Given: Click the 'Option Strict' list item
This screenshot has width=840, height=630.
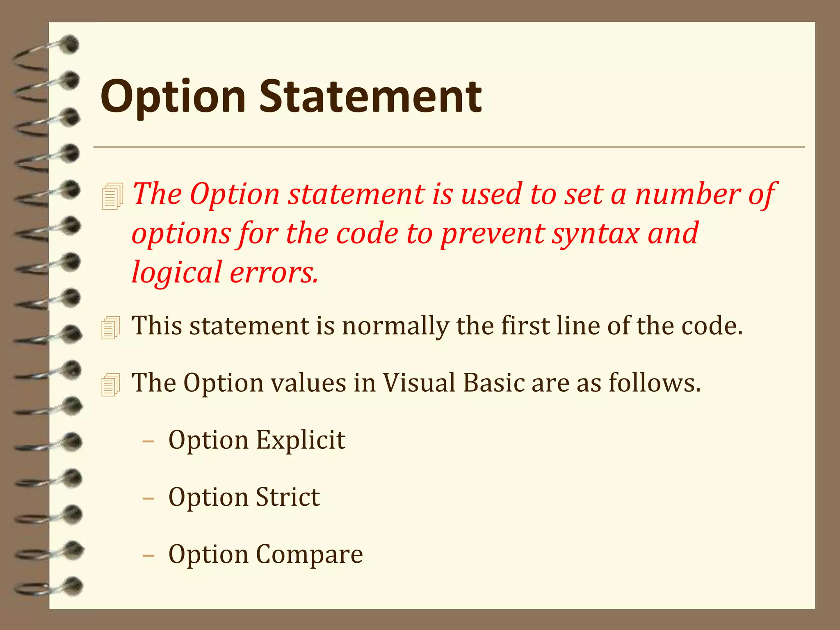Looking at the screenshot, I should click(244, 497).
